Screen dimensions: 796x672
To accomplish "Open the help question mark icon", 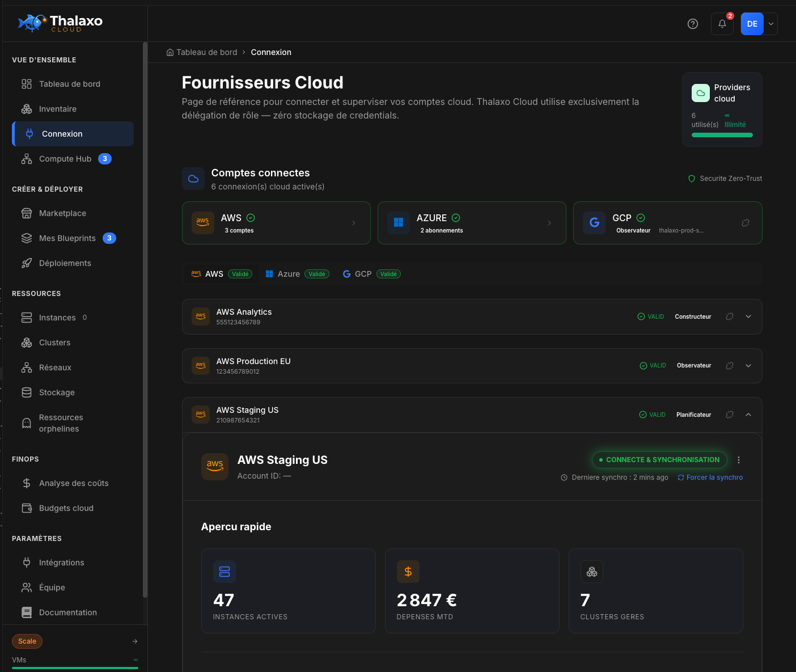I will click(x=692, y=24).
